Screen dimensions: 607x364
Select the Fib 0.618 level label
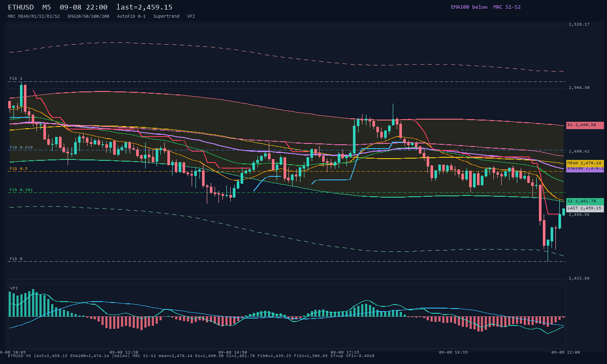pyautogui.click(x=21, y=147)
